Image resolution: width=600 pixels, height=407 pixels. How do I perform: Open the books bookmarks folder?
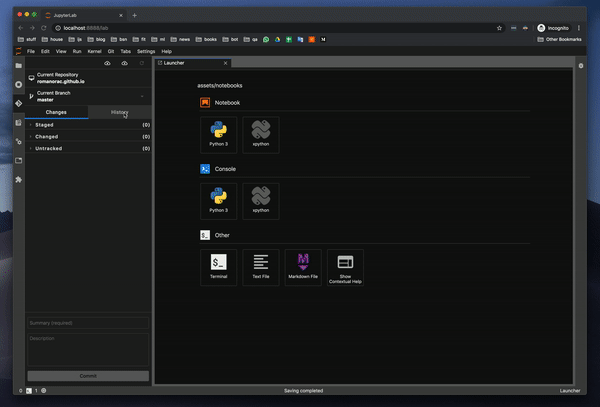(206, 39)
